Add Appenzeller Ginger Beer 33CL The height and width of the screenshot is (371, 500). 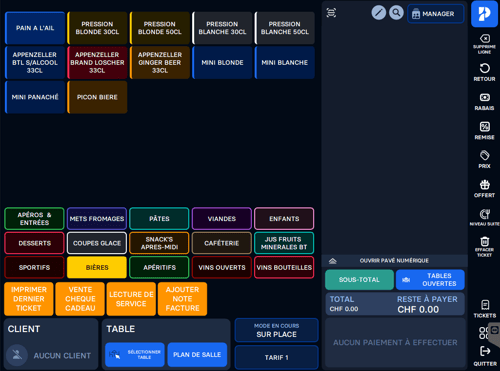[x=160, y=63]
